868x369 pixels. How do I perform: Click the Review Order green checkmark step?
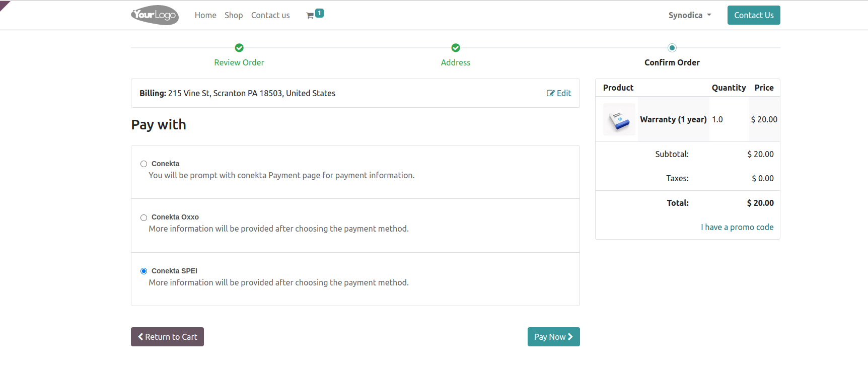[239, 48]
